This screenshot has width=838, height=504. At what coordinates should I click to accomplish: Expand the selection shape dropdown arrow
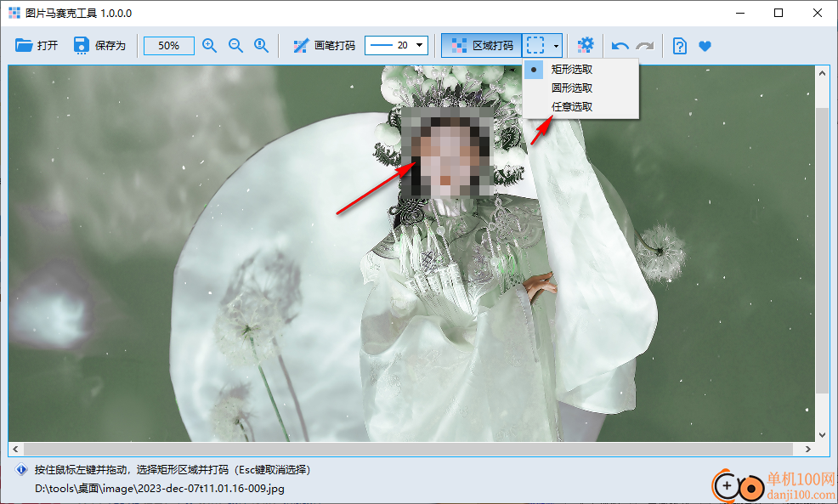pyautogui.click(x=556, y=46)
